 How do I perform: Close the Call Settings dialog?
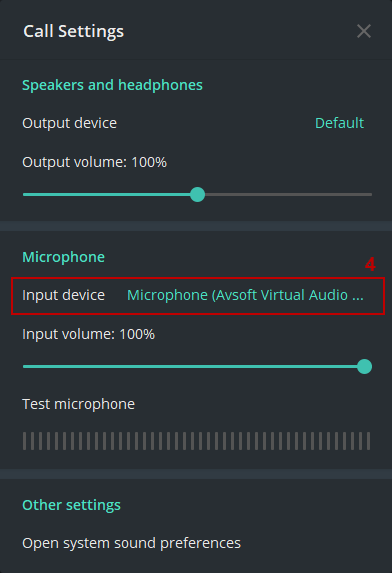click(x=364, y=31)
